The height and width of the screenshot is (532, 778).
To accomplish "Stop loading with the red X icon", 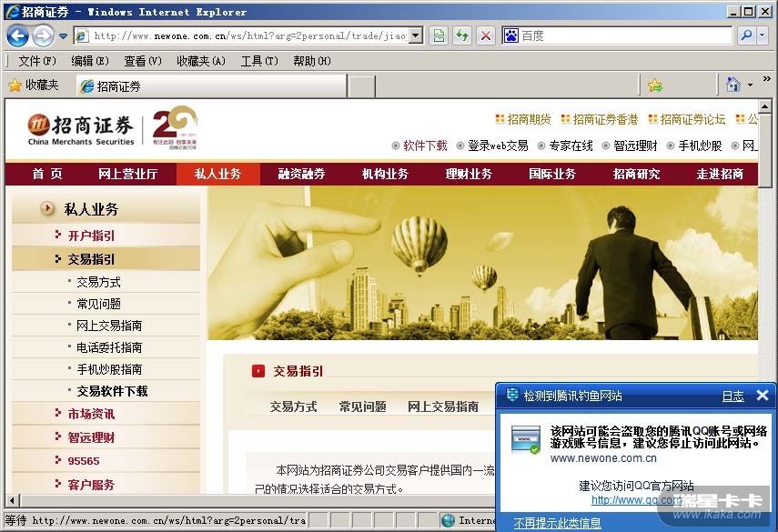I will (486, 35).
